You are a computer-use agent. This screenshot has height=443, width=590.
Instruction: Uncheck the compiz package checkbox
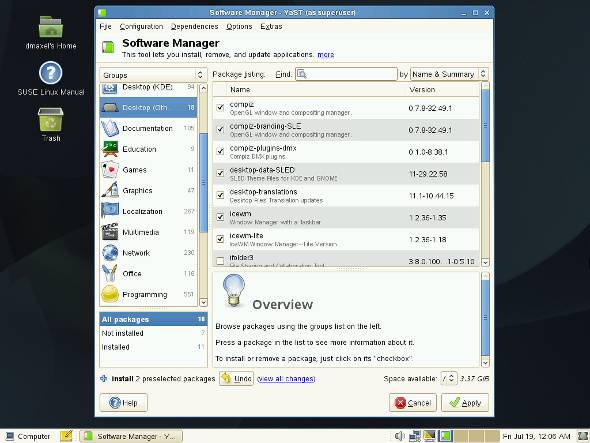tap(220, 108)
